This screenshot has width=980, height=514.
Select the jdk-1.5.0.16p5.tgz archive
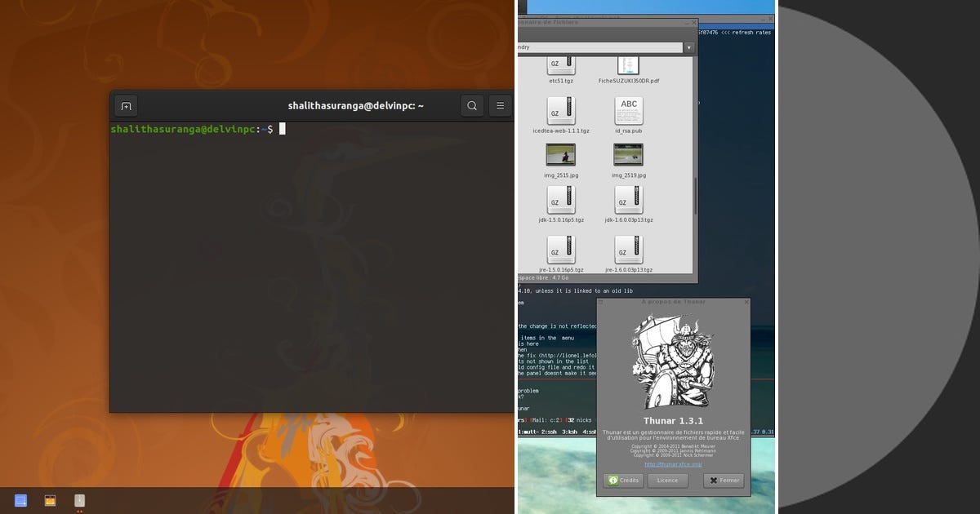(561, 199)
